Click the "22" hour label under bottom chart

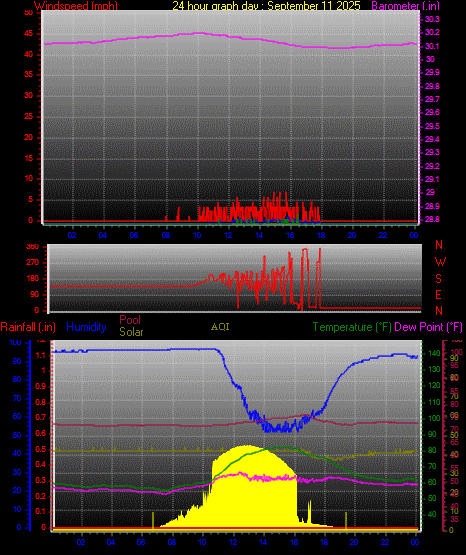tap(385, 542)
